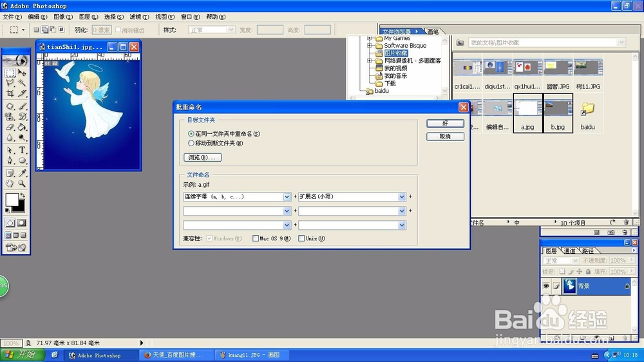The height and width of the screenshot is (362, 644).
Task: Switch to the 路径 tab
Action: (x=588, y=251)
